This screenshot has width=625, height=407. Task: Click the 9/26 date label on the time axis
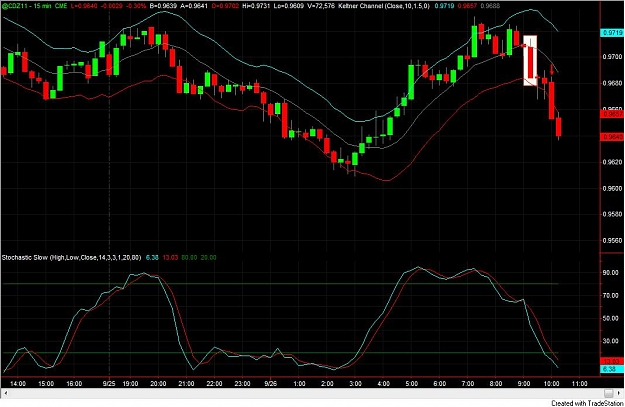(271, 384)
